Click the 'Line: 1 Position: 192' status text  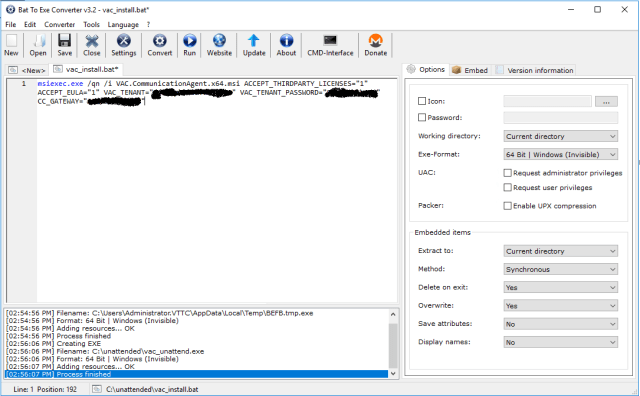pyautogui.click(x=45, y=389)
